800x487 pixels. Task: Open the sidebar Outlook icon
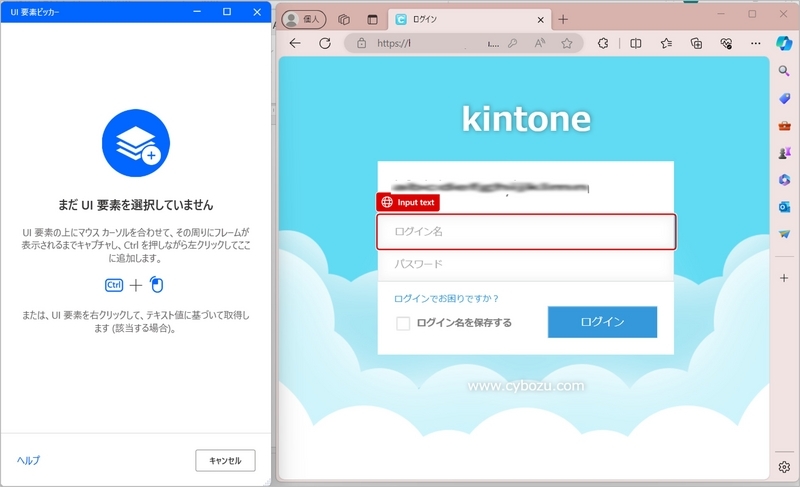784,207
